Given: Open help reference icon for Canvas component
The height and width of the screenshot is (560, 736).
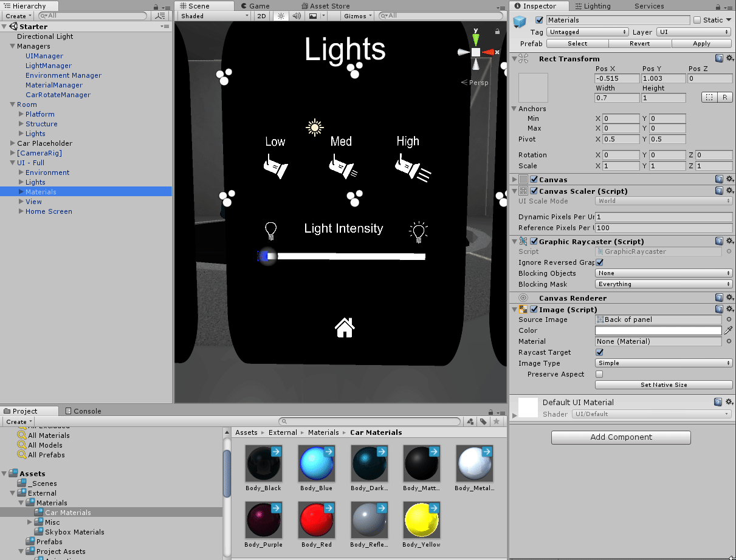Looking at the screenshot, I should [x=719, y=179].
